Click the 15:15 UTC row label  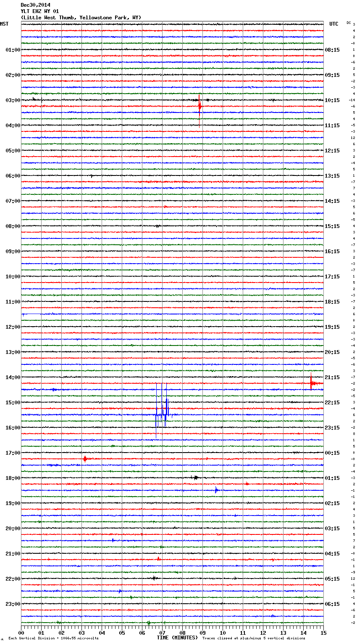332,226
